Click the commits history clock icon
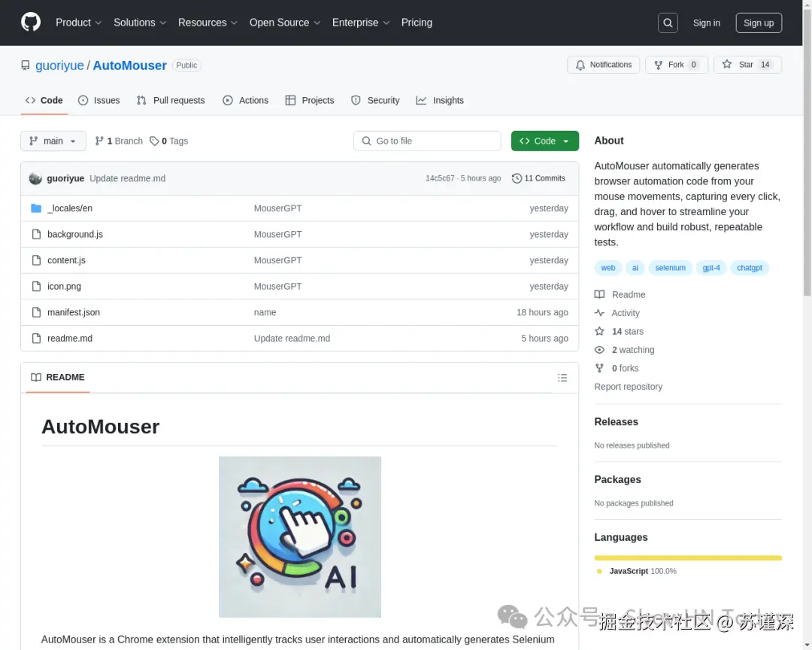This screenshot has width=812, height=650. 517,178
